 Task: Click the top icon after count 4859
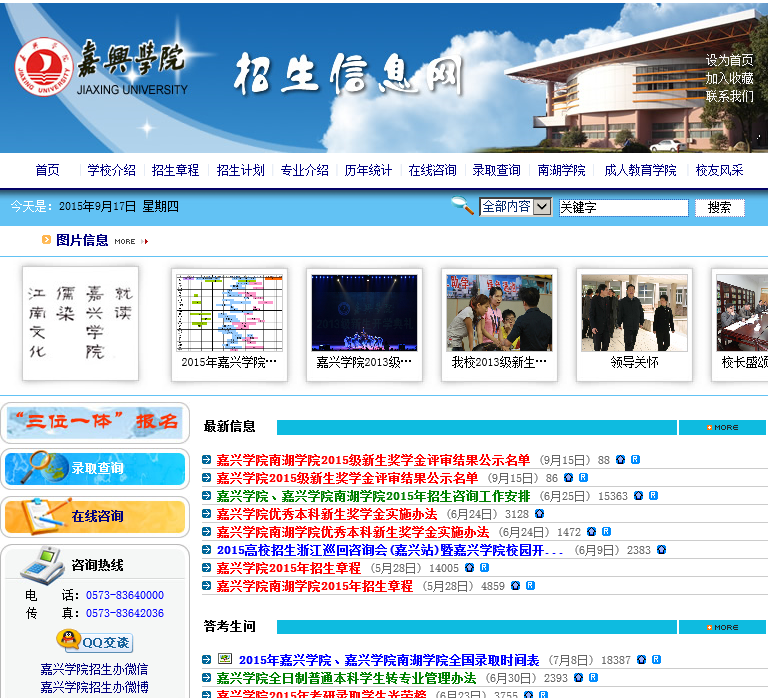click(x=515, y=586)
